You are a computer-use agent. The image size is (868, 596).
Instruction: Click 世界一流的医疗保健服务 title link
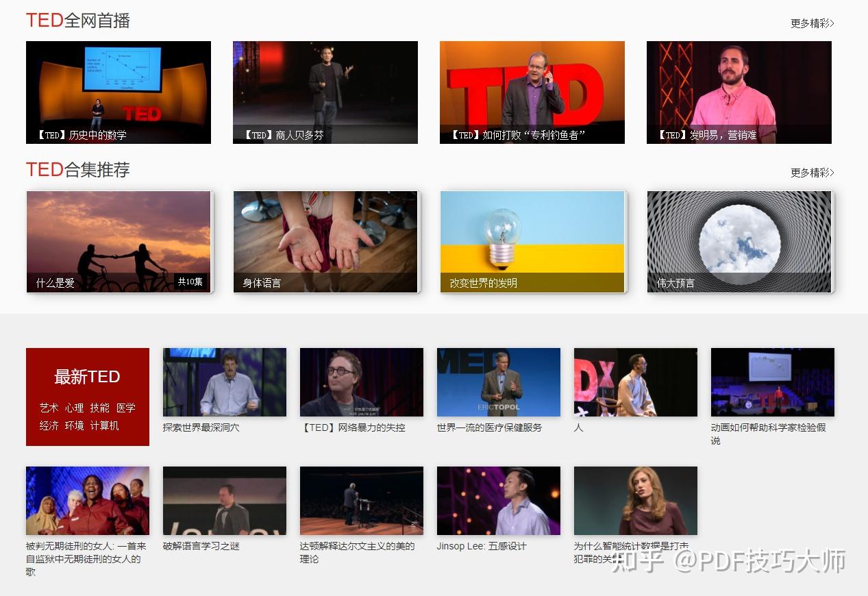pyautogui.click(x=489, y=427)
